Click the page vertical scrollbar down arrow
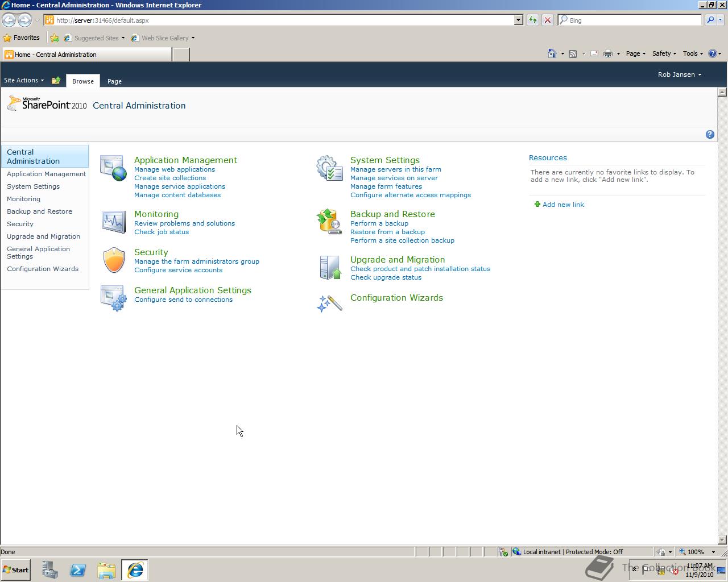Screen dimensions: 728x582 pyautogui.click(x=722, y=540)
